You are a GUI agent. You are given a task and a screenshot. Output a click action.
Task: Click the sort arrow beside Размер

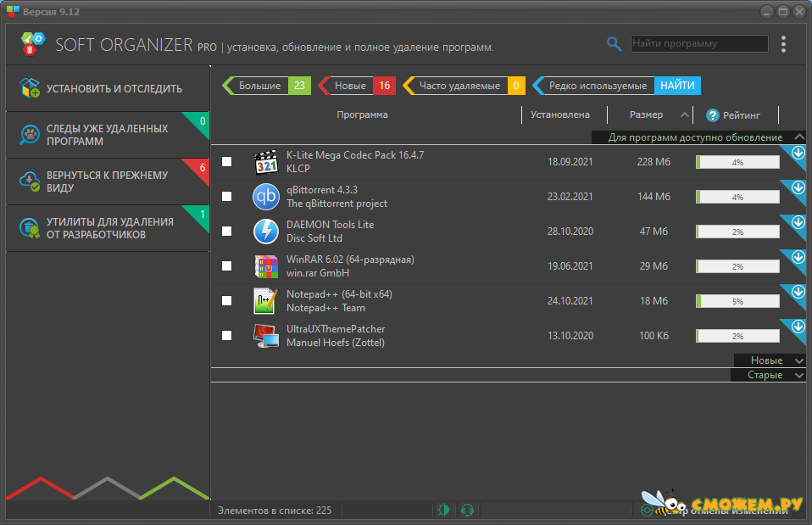(x=684, y=115)
